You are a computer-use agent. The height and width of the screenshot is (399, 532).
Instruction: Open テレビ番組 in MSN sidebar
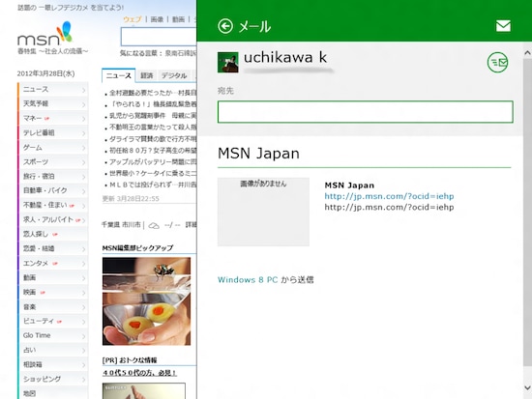point(53,132)
